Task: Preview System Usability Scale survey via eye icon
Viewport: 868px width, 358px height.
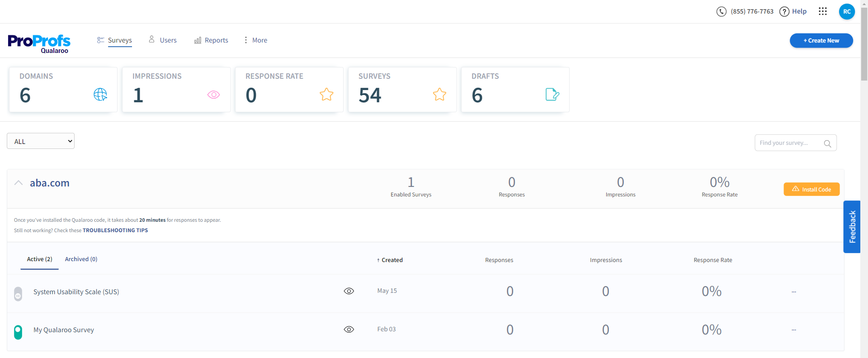Action: tap(349, 291)
